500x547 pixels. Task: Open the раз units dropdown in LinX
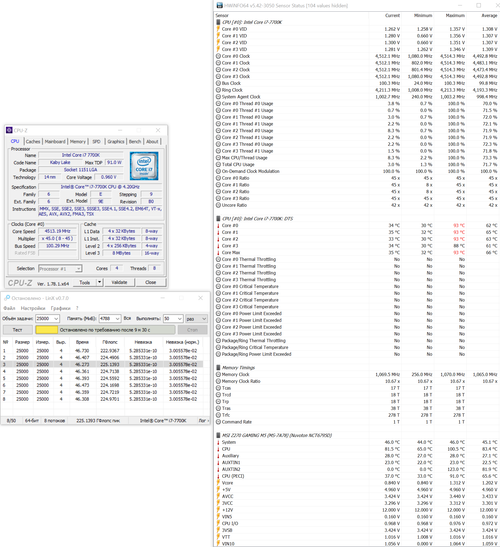pos(196,319)
